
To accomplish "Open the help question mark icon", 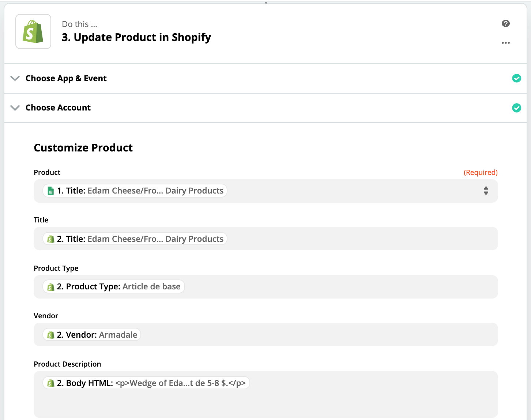I will [506, 23].
